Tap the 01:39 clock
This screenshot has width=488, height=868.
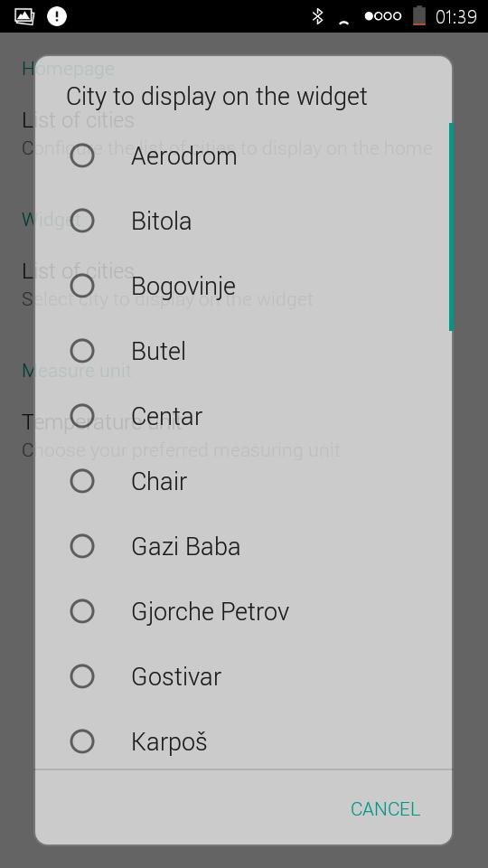455,17
